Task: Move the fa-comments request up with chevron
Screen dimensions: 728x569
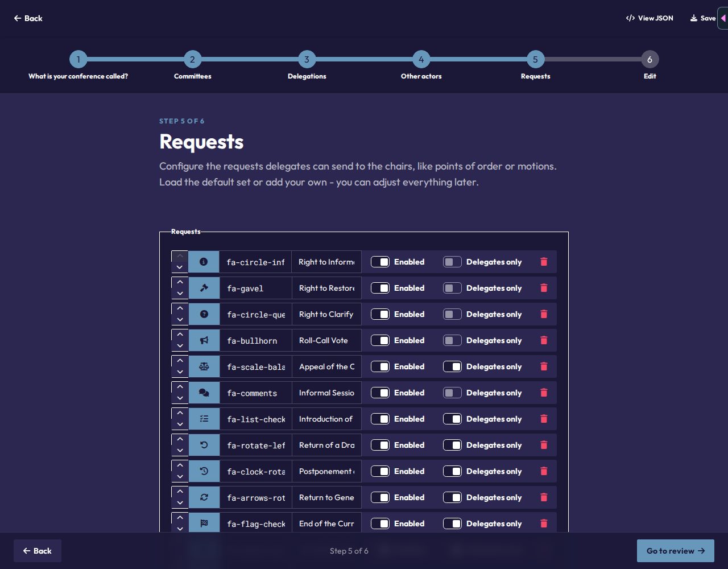Action: click(x=180, y=387)
